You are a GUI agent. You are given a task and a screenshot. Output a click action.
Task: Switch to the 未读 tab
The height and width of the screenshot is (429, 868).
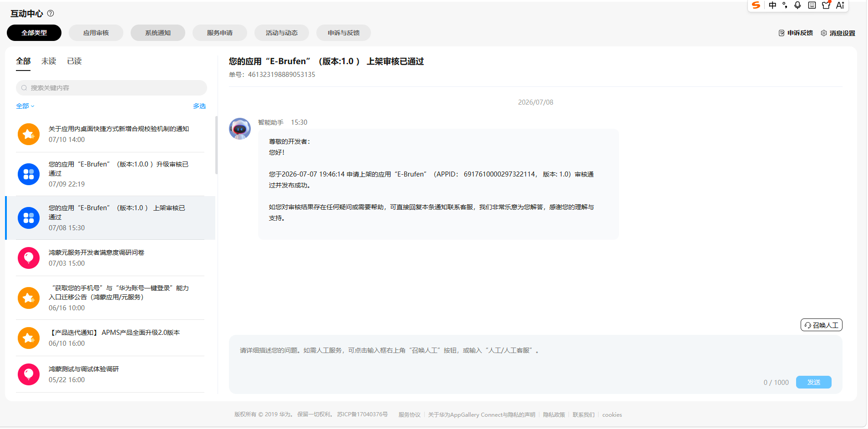coord(49,61)
